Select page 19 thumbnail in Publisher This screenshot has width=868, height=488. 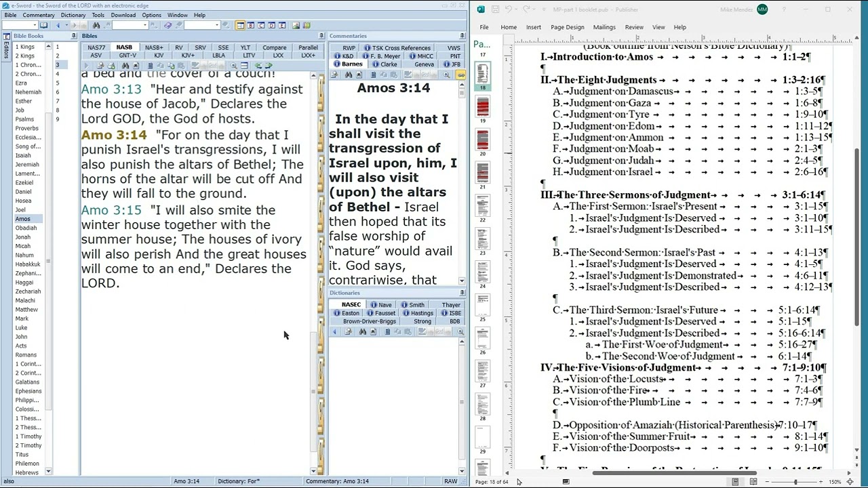pos(482,105)
